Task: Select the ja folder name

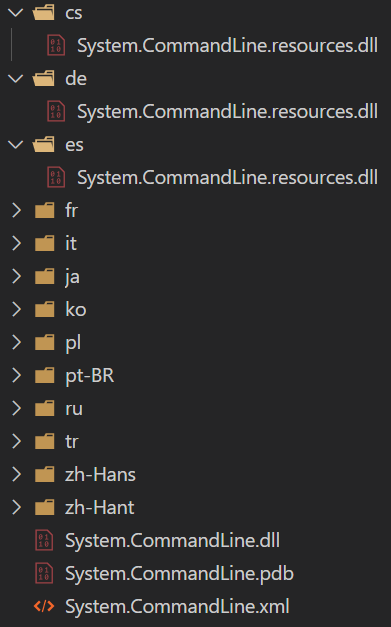Action: pos(72,278)
